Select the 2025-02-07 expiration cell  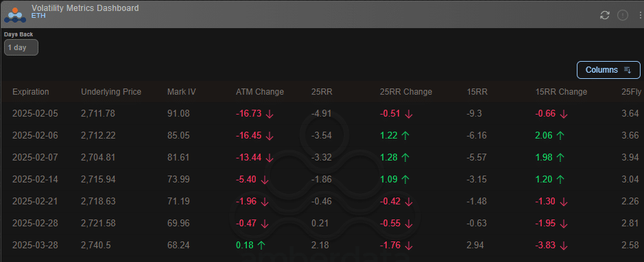coord(36,157)
